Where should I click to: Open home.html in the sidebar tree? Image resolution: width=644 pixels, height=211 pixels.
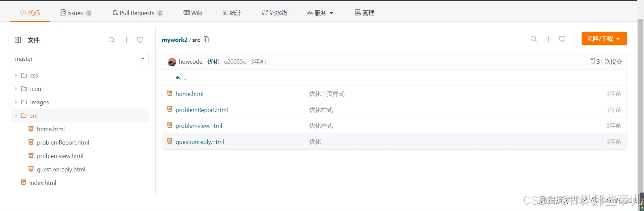pyautogui.click(x=51, y=129)
